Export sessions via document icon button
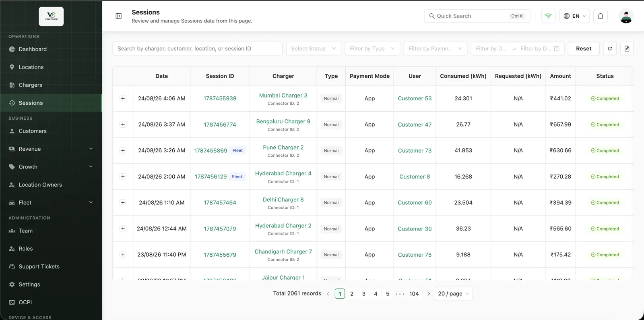The image size is (644, 320). [627, 49]
